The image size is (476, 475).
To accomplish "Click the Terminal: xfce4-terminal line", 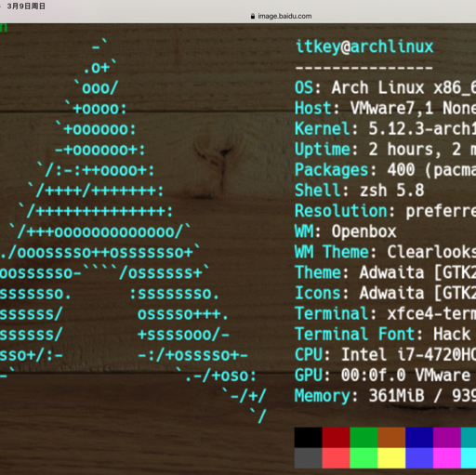I will (x=385, y=313).
